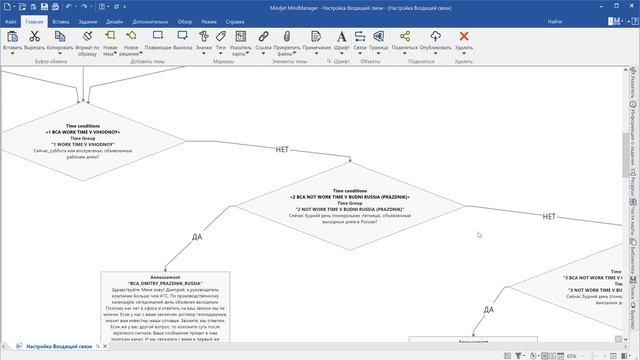Expand the Share (Поделиться) dropdown arrow

tap(405, 53)
